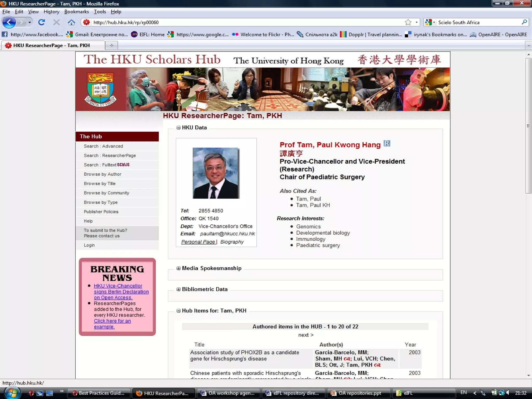Click the ResearcherID R icon beside professor name
Image resolution: width=532 pixels, height=399 pixels.
coord(387,144)
